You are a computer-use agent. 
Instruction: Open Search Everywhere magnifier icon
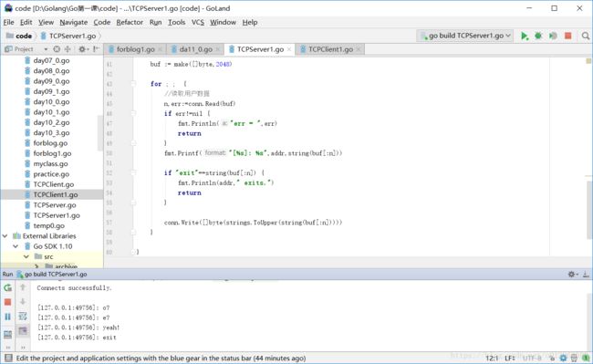(x=586, y=36)
